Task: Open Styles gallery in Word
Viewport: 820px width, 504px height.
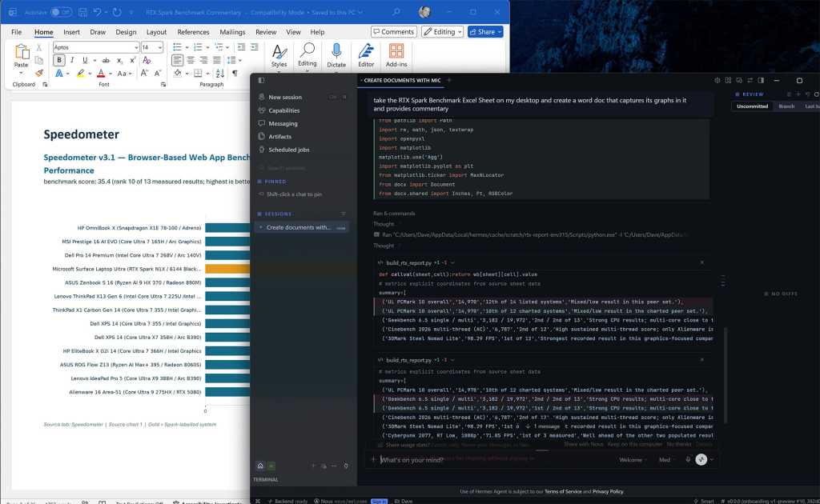Action: 279,56
